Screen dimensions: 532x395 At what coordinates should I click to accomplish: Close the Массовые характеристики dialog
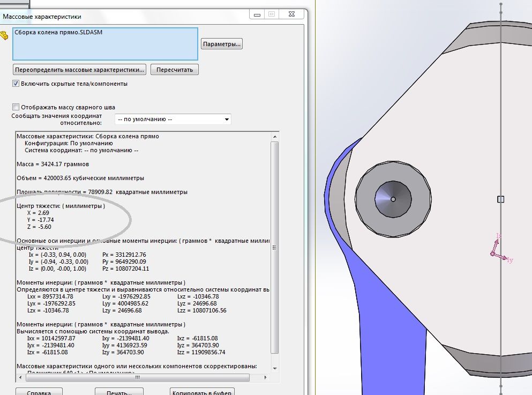click(x=293, y=14)
